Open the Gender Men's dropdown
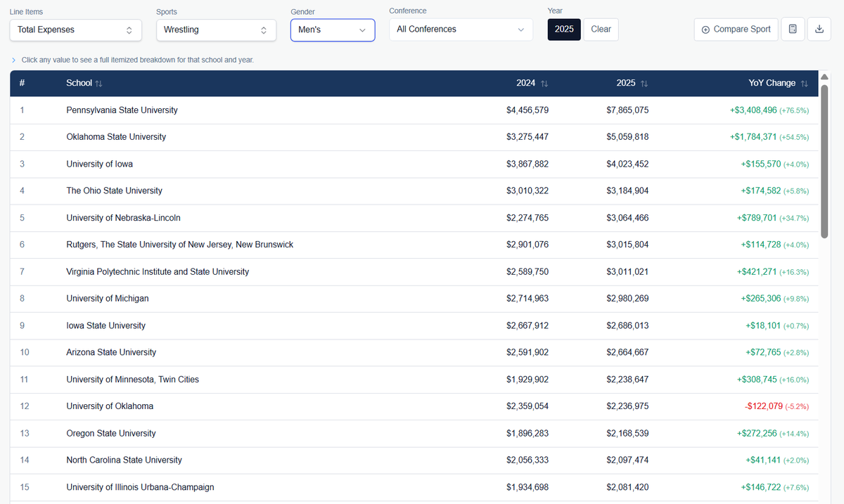Screen dimensions: 844x504 point(333,30)
